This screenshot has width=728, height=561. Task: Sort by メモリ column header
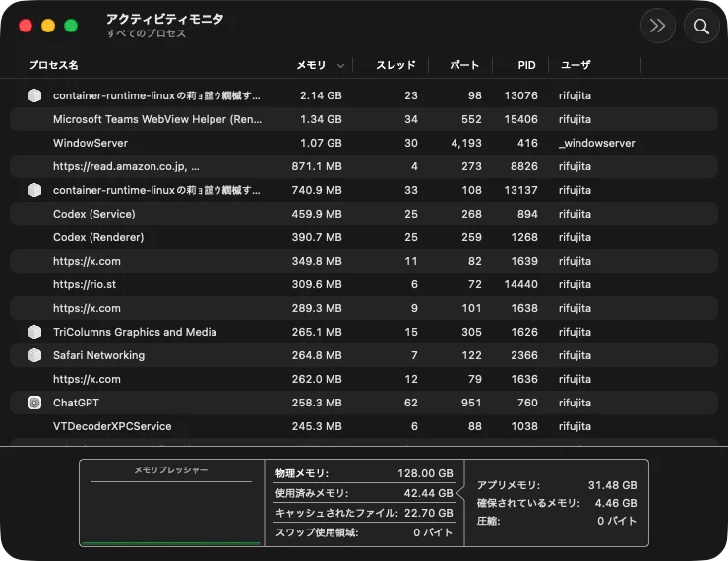pyautogui.click(x=311, y=65)
